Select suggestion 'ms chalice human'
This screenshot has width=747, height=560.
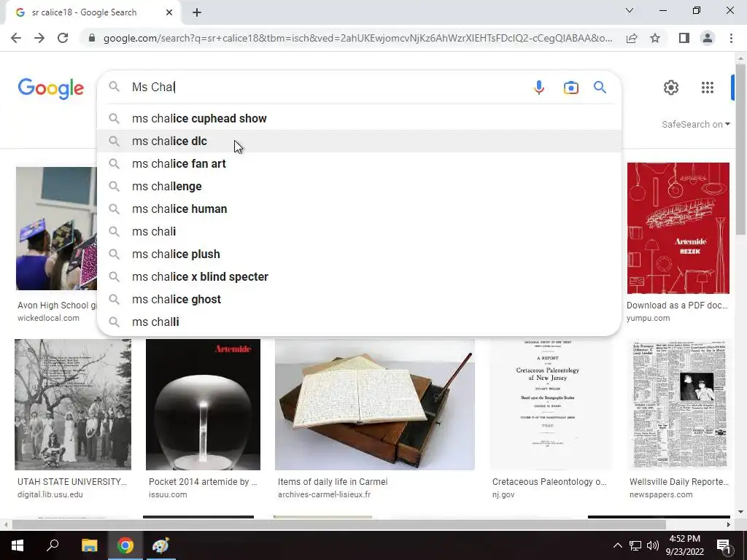pyautogui.click(x=359, y=209)
